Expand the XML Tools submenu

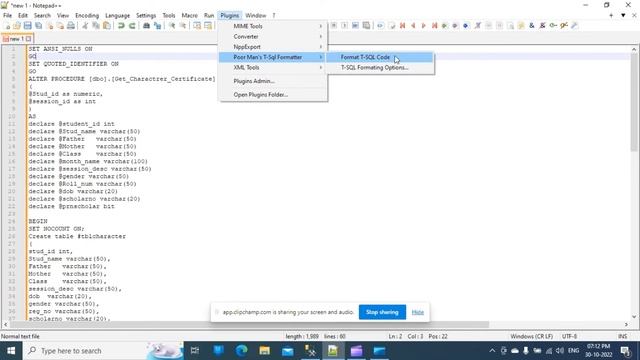(273, 67)
